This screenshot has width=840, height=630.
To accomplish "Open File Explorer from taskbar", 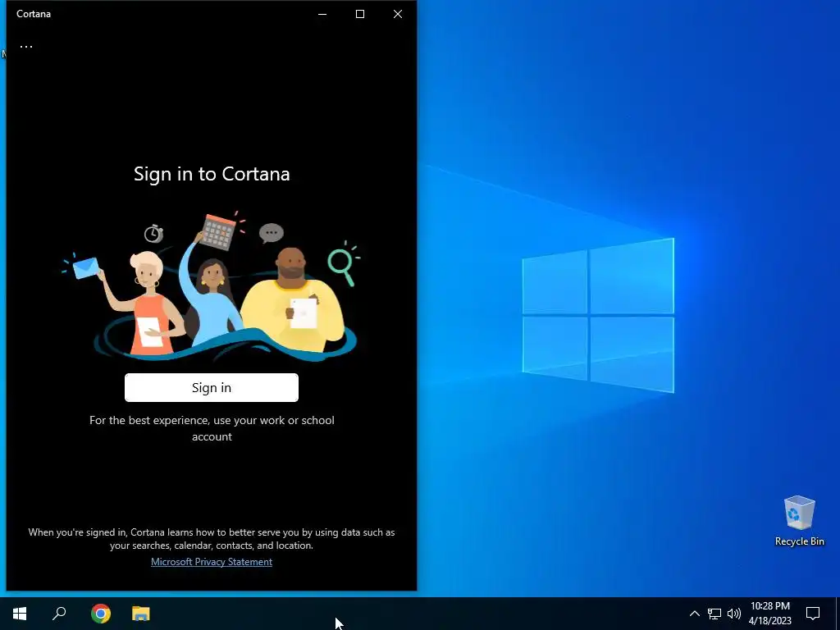I will [x=141, y=614].
